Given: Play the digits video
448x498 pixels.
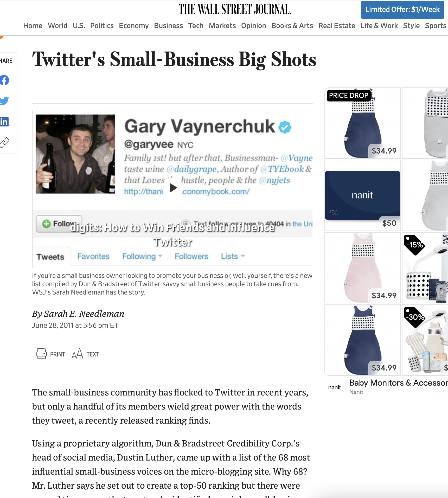Looking at the screenshot, I should click(173, 188).
